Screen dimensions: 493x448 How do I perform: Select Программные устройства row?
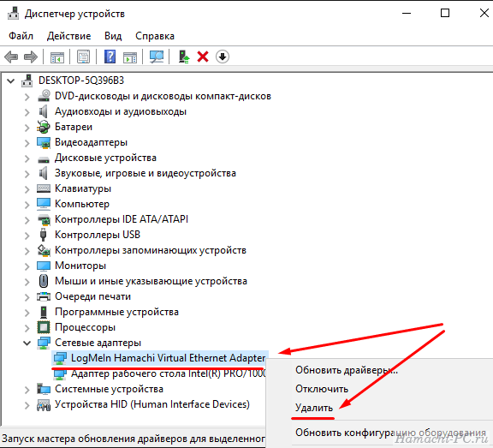pyautogui.click(x=116, y=312)
